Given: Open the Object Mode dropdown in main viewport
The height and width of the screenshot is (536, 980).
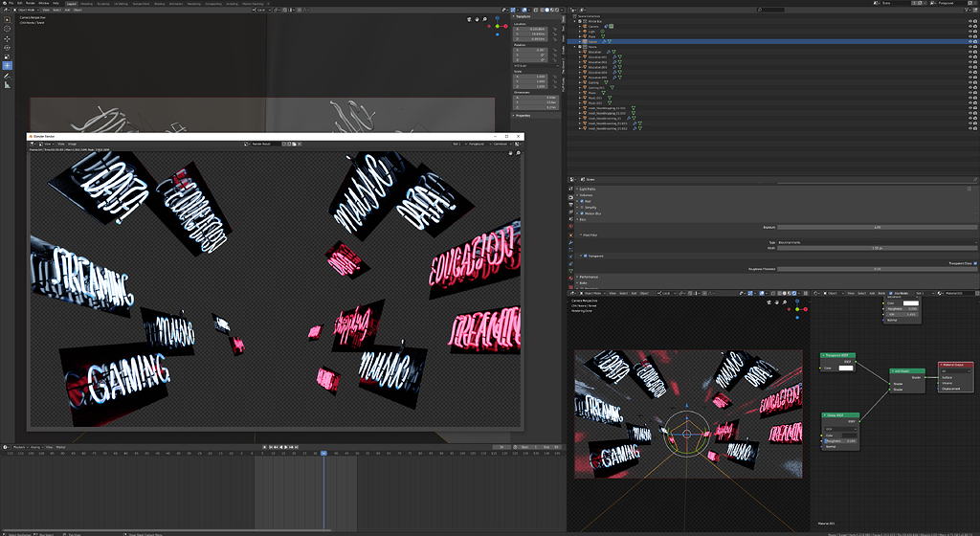Looking at the screenshot, I should (x=26, y=10).
